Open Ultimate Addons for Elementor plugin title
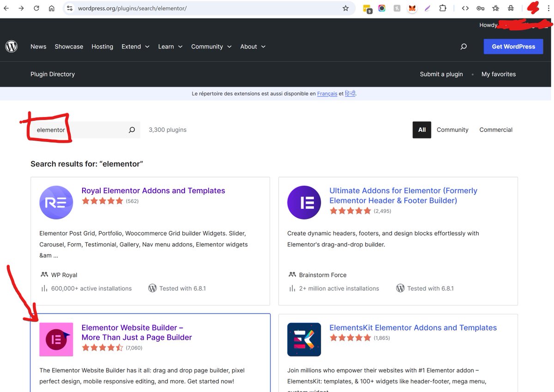Image resolution: width=554 pixels, height=392 pixels. pos(403,196)
